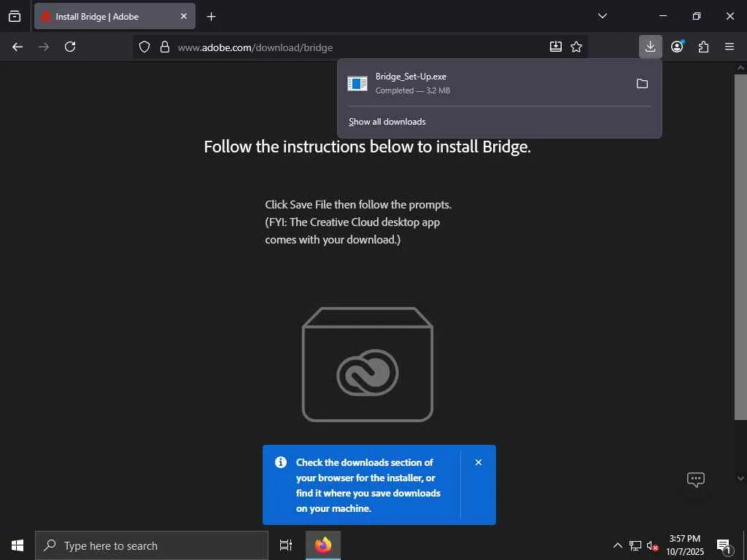747x560 pixels.
Task: Open tracking protection shield icon
Action: pyautogui.click(x=144, y=47)
